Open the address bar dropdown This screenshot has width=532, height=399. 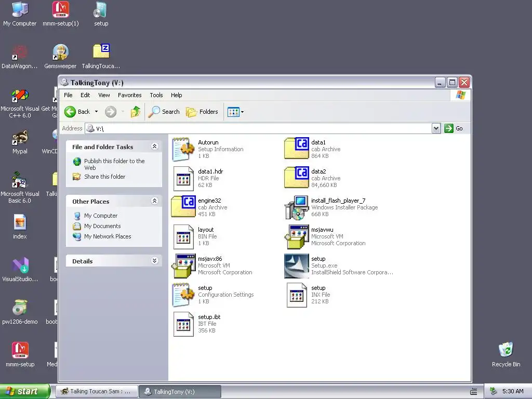coord(436,128)
